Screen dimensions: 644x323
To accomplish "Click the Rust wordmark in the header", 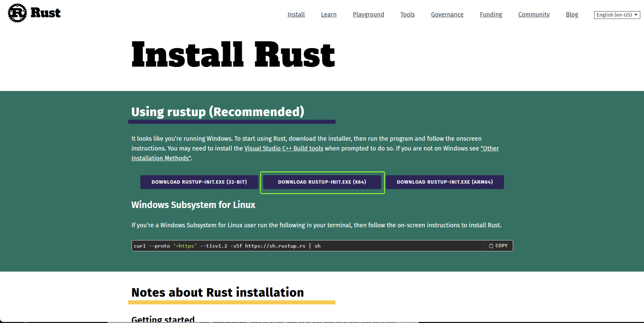I will click(45, 13).
